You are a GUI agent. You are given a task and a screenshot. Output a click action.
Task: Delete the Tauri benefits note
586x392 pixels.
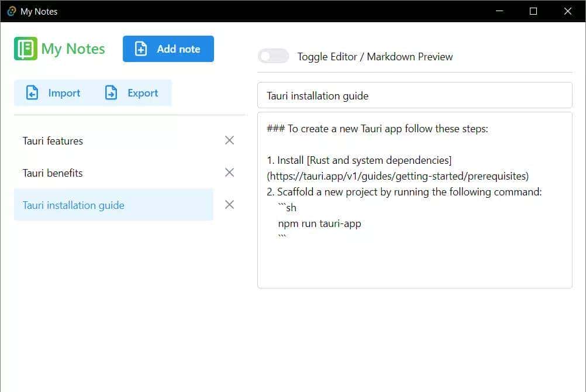pos(229,173)
